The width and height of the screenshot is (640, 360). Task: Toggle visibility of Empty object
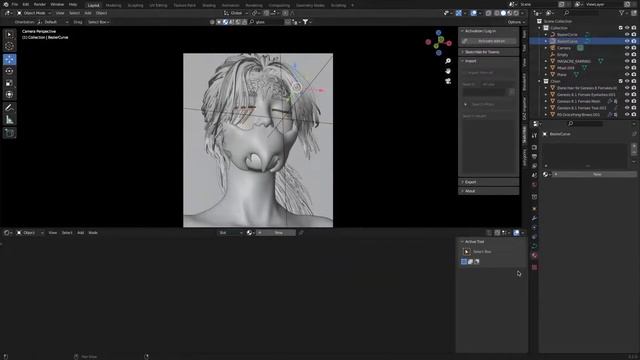[627, 55]
